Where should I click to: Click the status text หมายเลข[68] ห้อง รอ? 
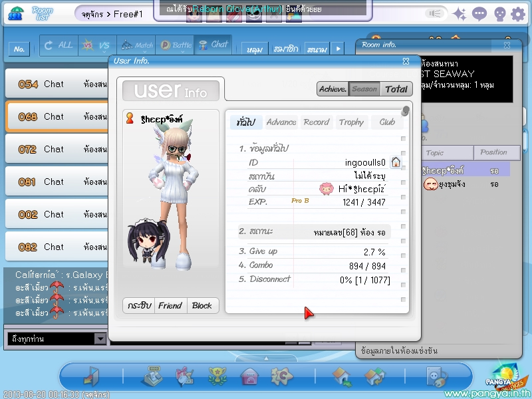(x=350, y=232)
